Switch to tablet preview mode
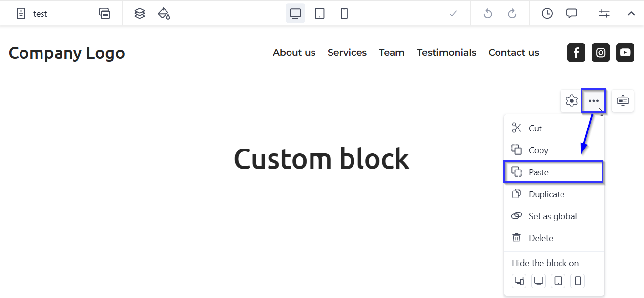Image resolution: width=644 pixels, height=298 pixels. (320, 14)
